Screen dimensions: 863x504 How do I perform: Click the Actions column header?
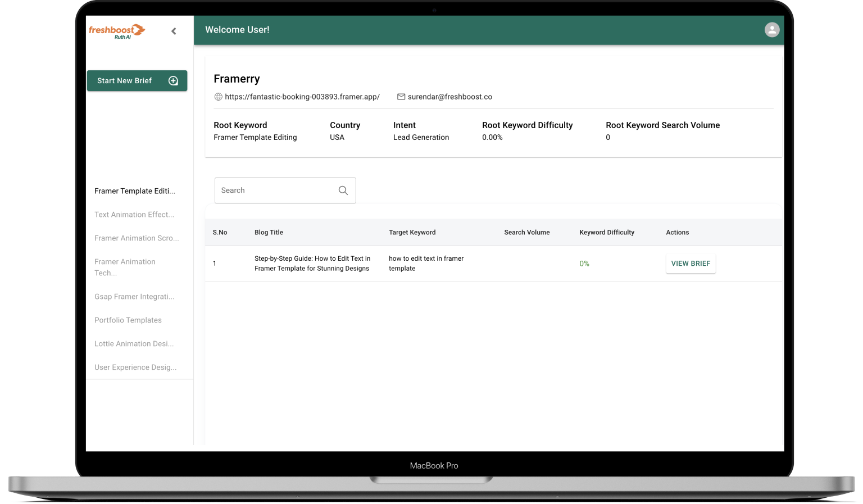(678, 233)
